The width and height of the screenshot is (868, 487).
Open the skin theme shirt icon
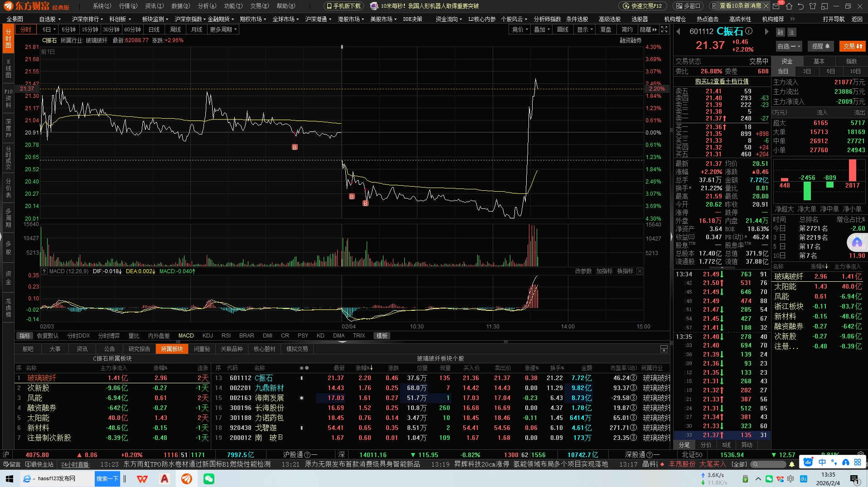(x=813, y=6)
